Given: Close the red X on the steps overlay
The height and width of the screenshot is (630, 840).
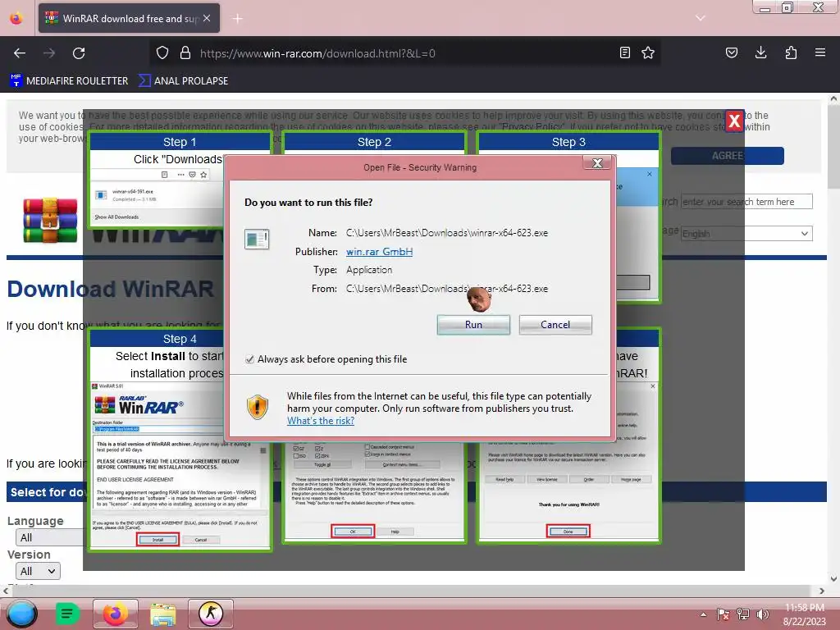Looking at the screenshot, I should coord(734,121).
